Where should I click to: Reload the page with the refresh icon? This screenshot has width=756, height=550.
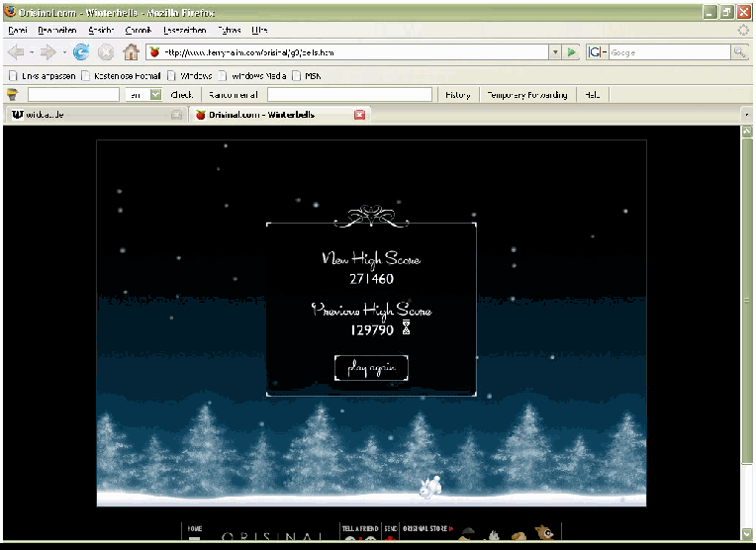[81, 52]
